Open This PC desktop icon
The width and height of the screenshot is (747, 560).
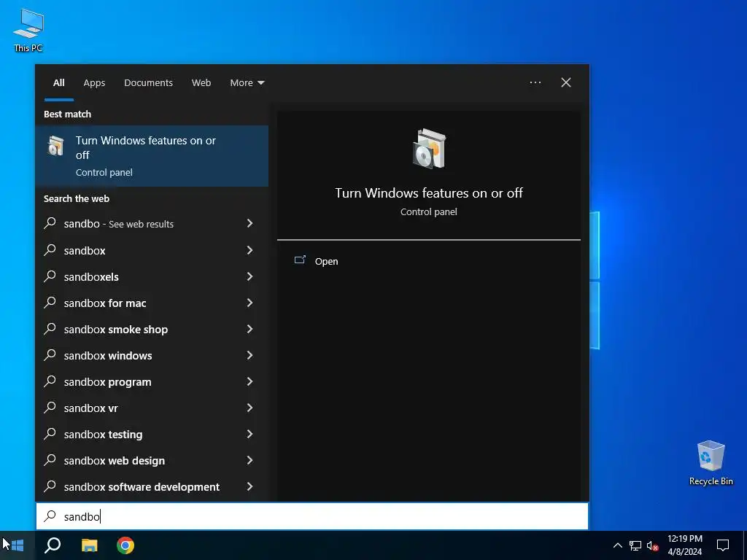[28, 31]
